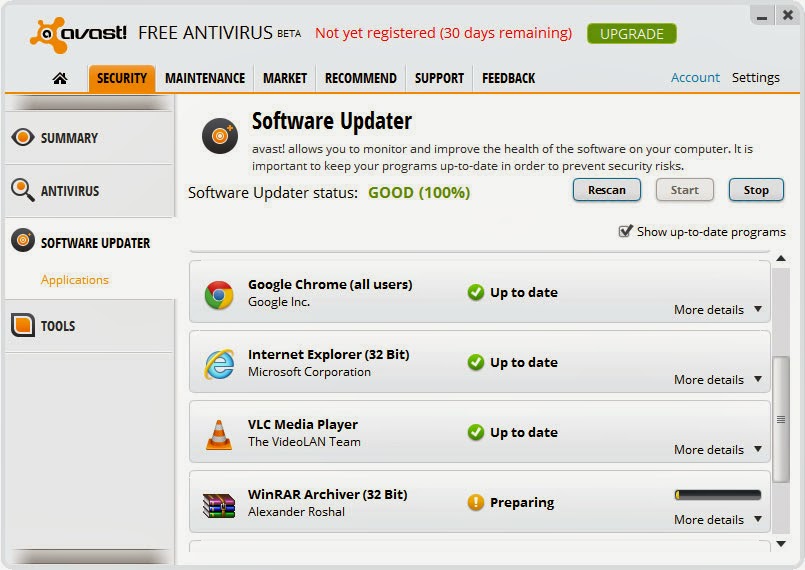Image resolution: width=805 pixels, height=570 pixels.
Task: Click Internet Explorer's green check icon
Action: tap(475, 362)
